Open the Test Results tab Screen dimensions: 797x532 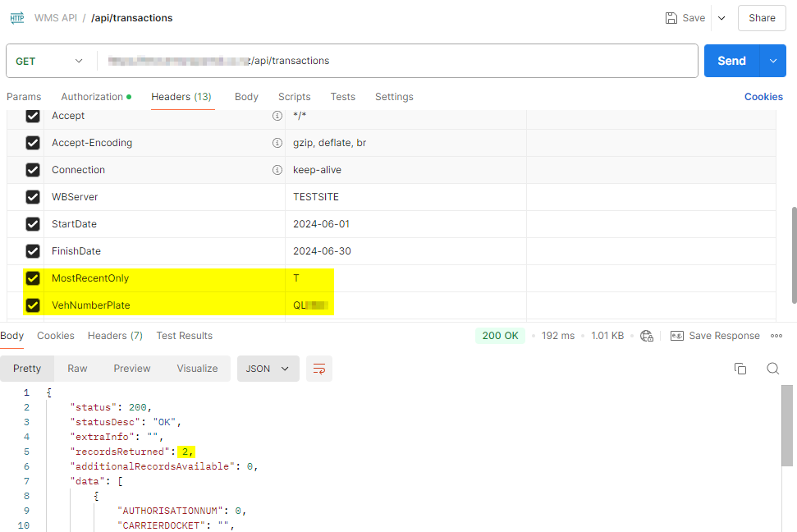[x=185, y=336]
